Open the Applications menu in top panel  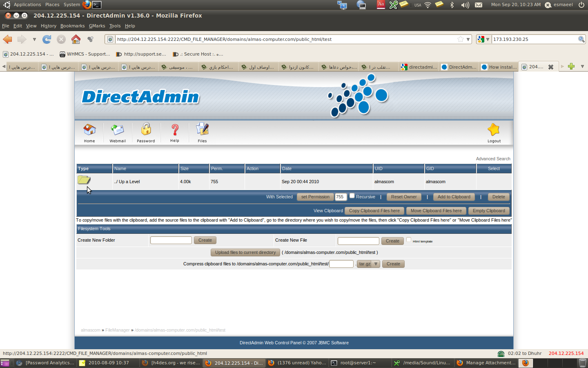(x=27, y=4)
